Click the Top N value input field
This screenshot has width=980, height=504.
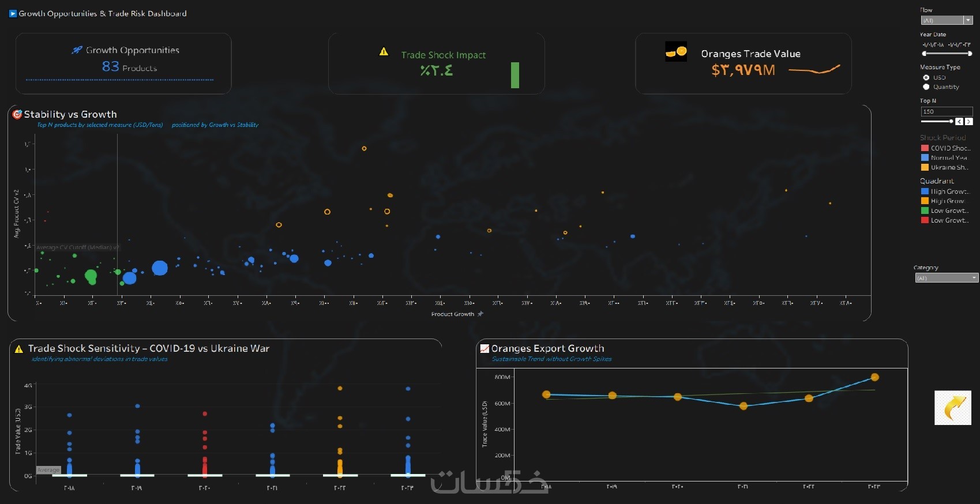click(x=947, y=111)
